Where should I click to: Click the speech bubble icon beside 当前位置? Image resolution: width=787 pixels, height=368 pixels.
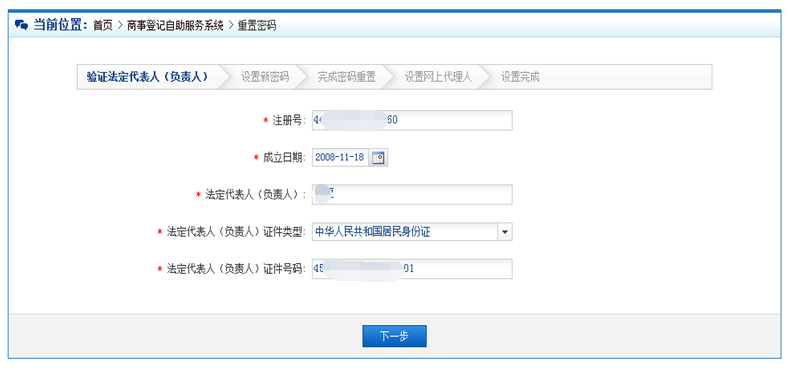pyautogui.click(x=21, y=25)
